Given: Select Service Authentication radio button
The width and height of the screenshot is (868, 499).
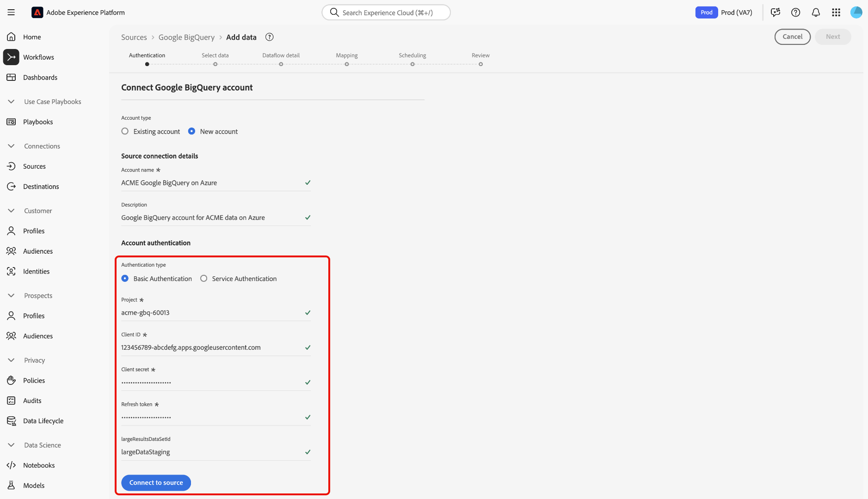Looking at the screenshot, I should point(203,279).
